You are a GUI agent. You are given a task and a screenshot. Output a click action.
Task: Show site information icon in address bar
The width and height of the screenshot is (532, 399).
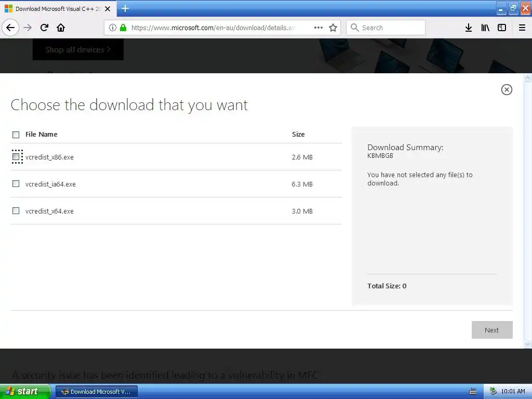click(x=113, y=28)
